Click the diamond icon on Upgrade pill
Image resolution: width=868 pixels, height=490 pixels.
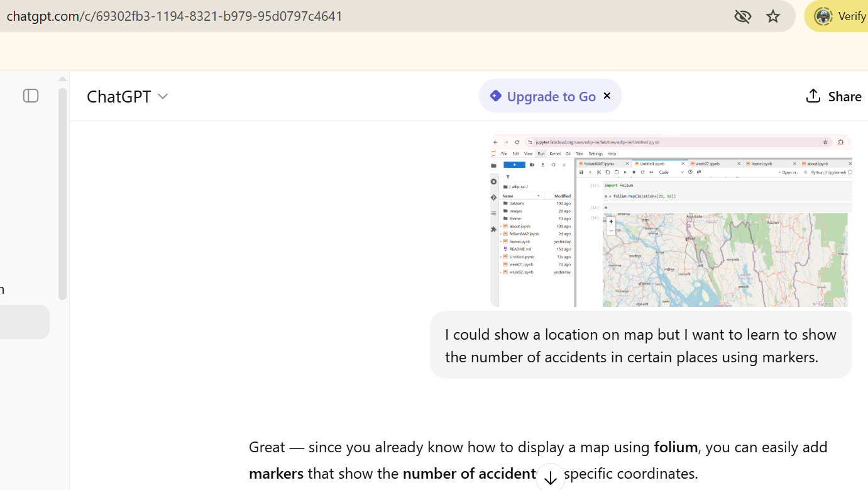coord(495,96)
